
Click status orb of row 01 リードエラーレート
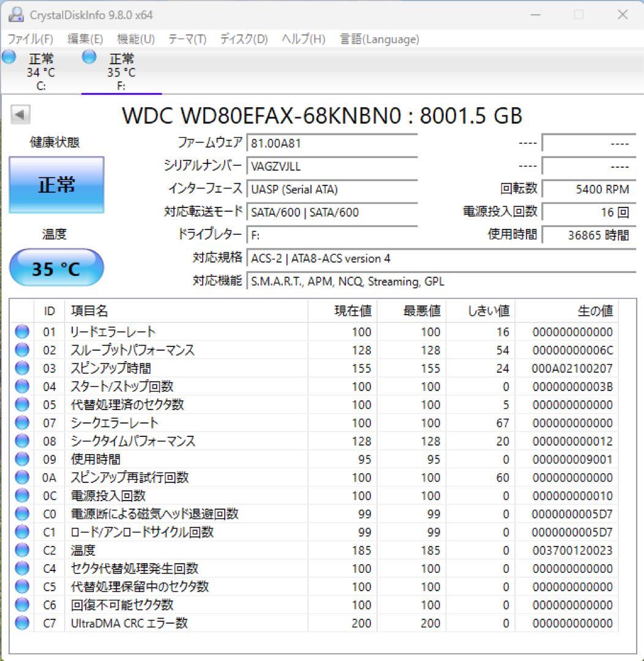[22, 332]
